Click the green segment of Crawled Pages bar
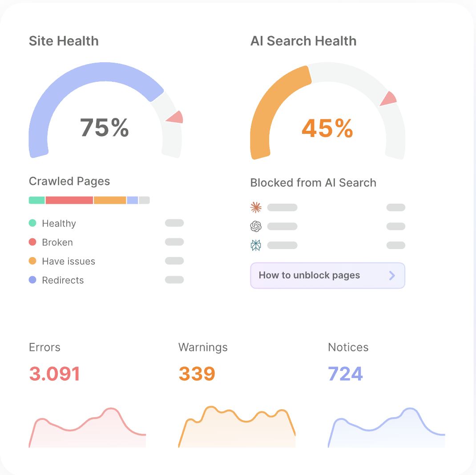Screen dimensions: 476x475 coord(37,200)
